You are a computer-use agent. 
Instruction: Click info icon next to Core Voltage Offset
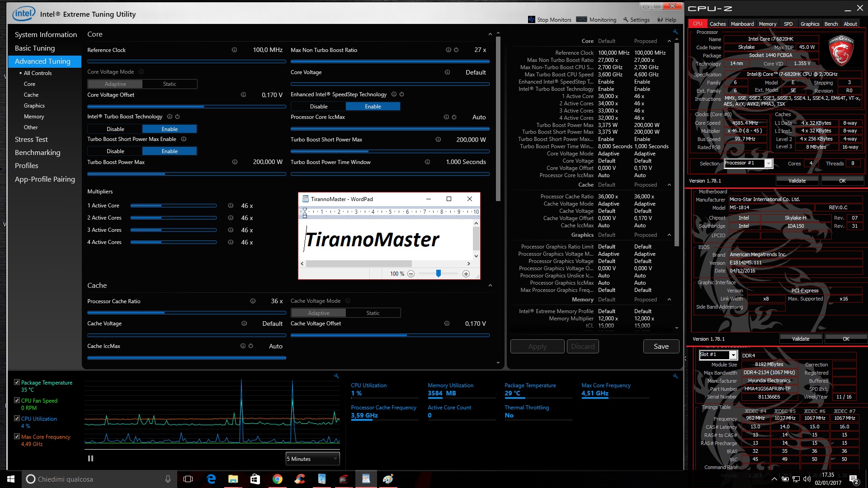pyautogui.click(x=243, y=95)
